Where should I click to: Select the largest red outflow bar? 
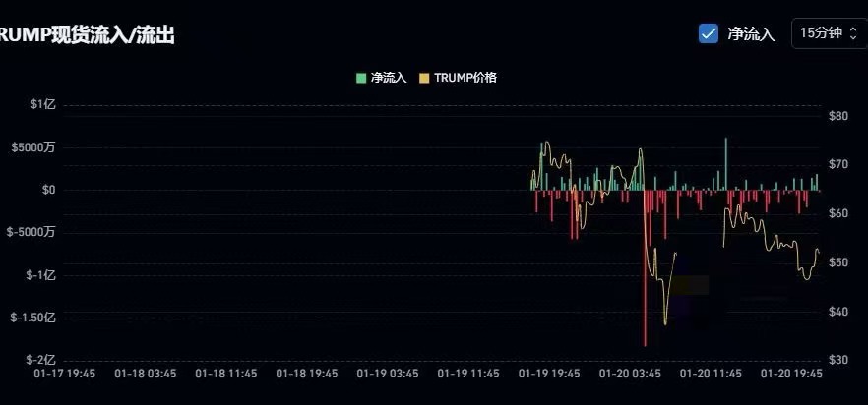tap(645, 268)
